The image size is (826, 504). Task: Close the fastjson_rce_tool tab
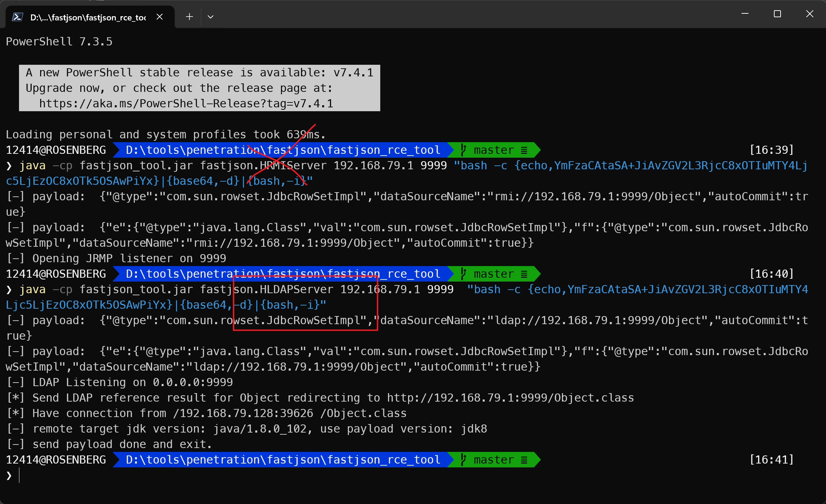point(159,17)
